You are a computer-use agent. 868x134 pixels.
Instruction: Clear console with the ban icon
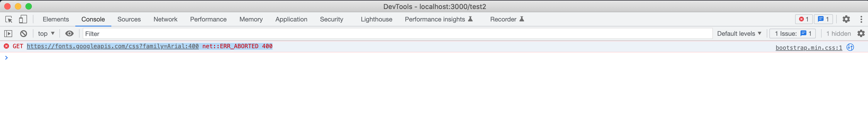click(24, 34)
